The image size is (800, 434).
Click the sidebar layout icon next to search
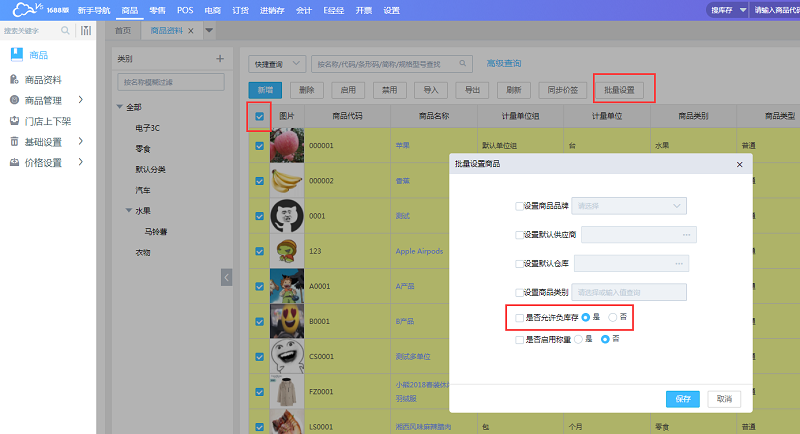pos(86,31)
